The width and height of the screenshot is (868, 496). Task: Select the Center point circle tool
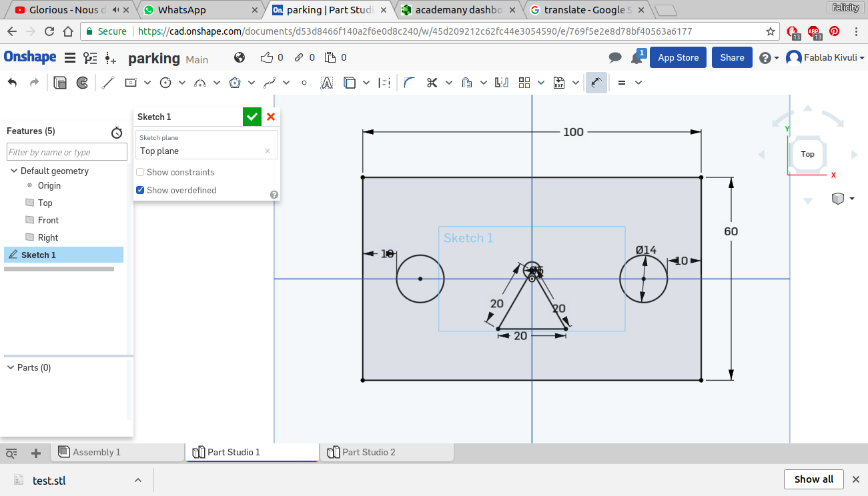pyautogui.click(x=165, y=83)
